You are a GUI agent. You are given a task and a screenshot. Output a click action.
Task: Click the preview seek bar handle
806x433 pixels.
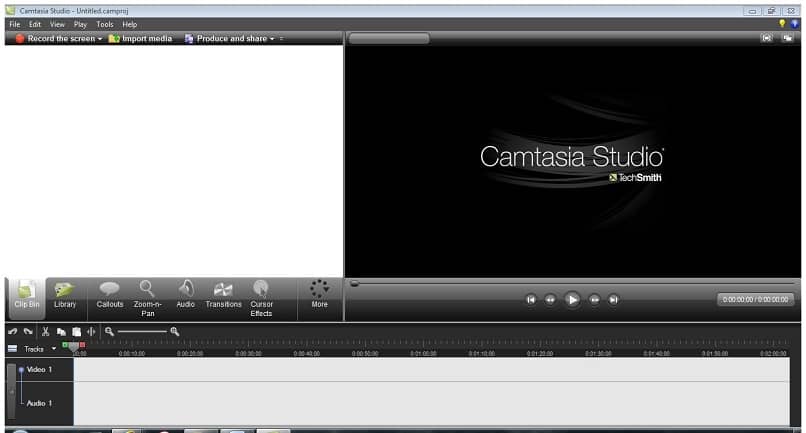coord(354,283)
